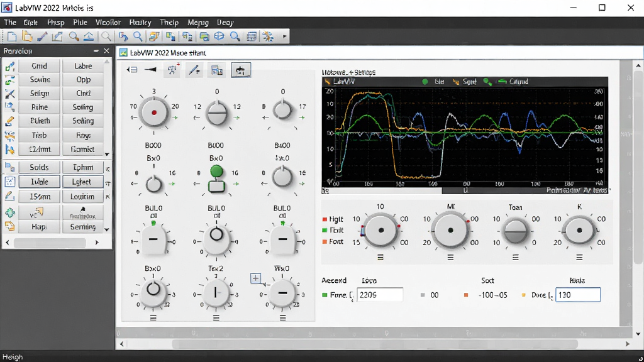The image size is (644, 362).
Task: Click the Labre palette button
Action: click(x=83, y=66)
